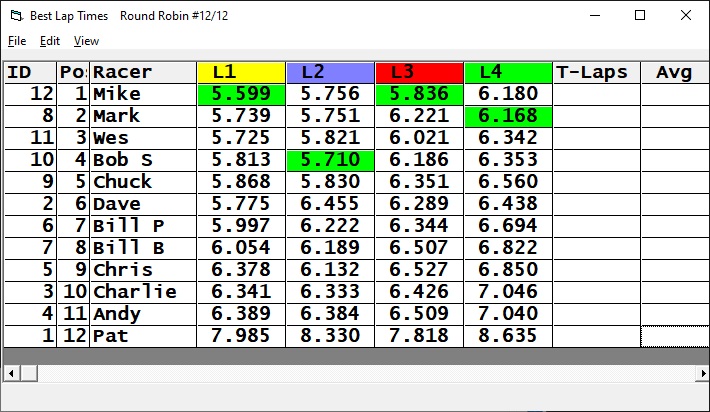Click the T-Laps column header

(596, 72)
